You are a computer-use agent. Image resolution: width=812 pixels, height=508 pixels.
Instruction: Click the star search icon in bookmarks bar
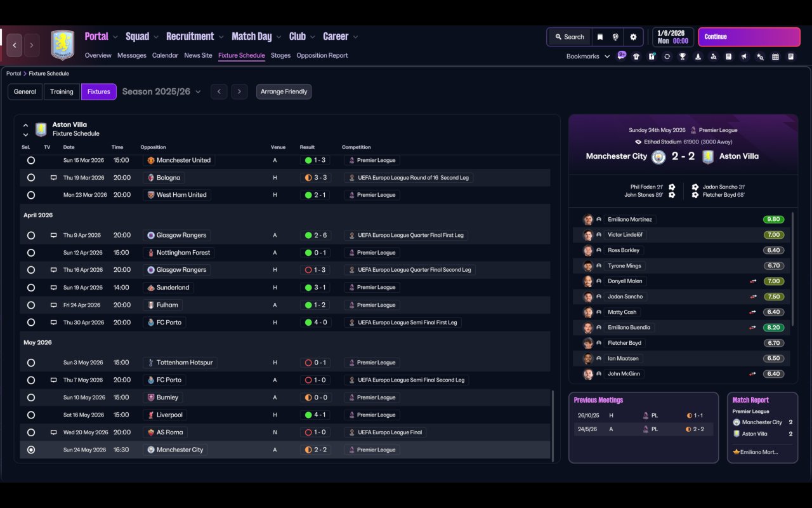pos(760,57)
